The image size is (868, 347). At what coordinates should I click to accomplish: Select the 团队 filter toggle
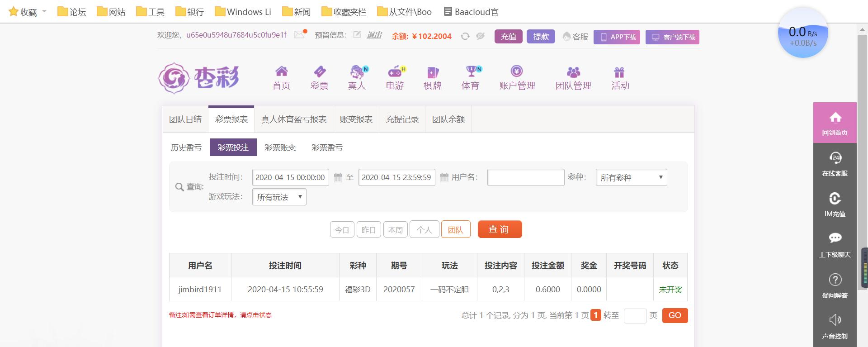click(x=456, y=230)
